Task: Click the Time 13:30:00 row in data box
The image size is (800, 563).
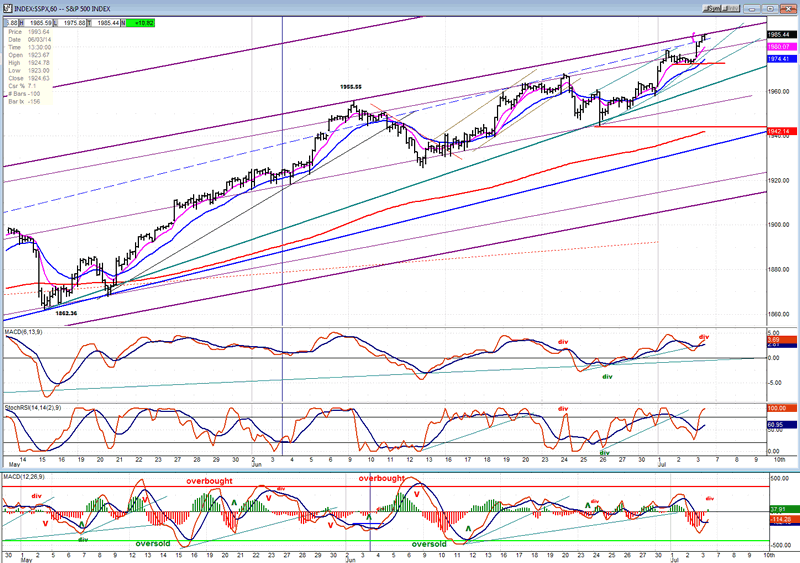Action: [x=29, y=47]
